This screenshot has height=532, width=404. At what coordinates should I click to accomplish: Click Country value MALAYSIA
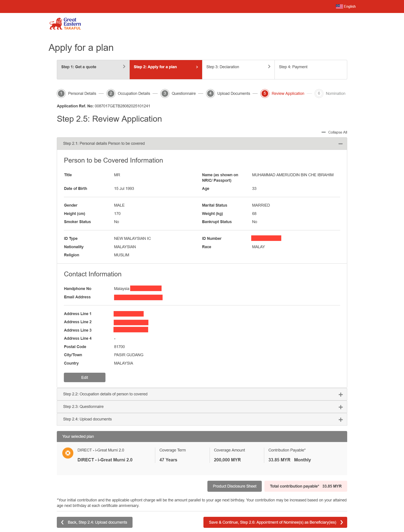pyautogui.click(x=124, y=363)
